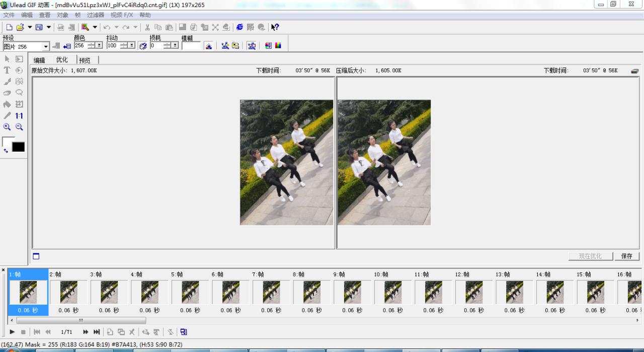This screenshot has width=644, height=352.
Task: Play the GIF animation preview
Action: (x=12, y=332)
